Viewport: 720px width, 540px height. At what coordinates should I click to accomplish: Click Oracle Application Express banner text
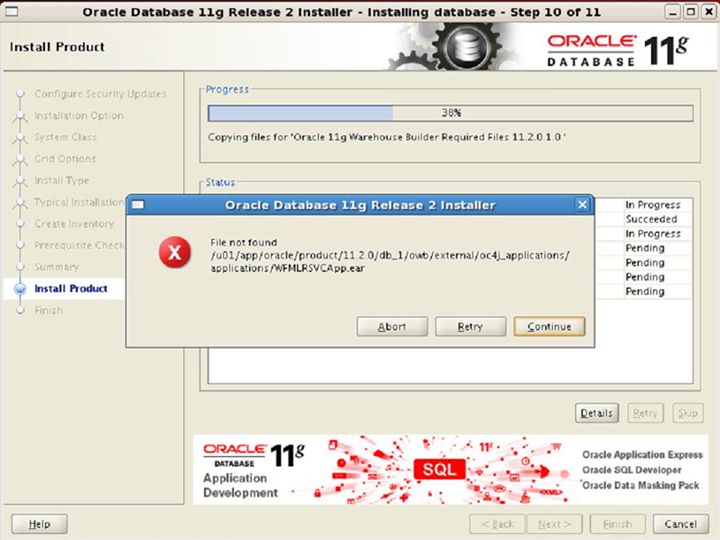(642, 455)
